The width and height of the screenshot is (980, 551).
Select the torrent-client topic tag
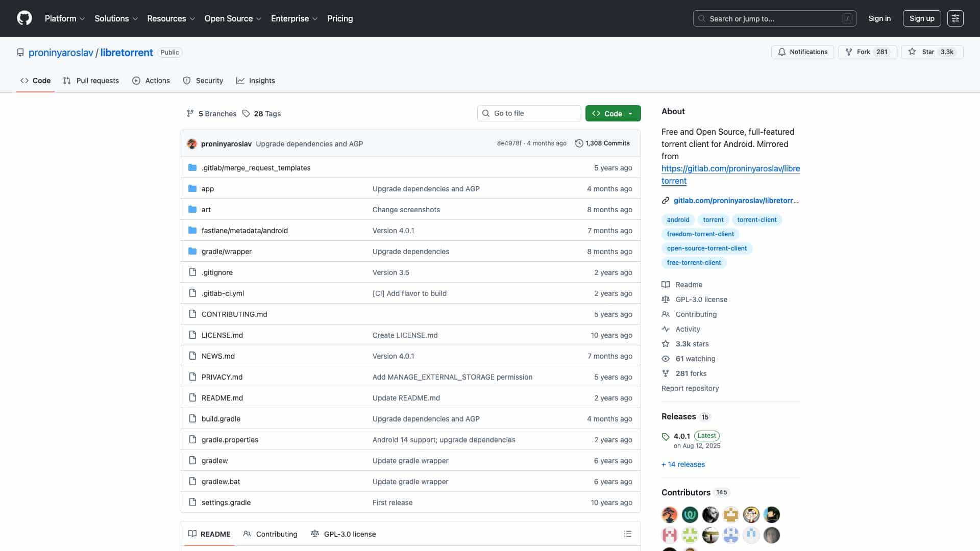click(x=756, y=220)
